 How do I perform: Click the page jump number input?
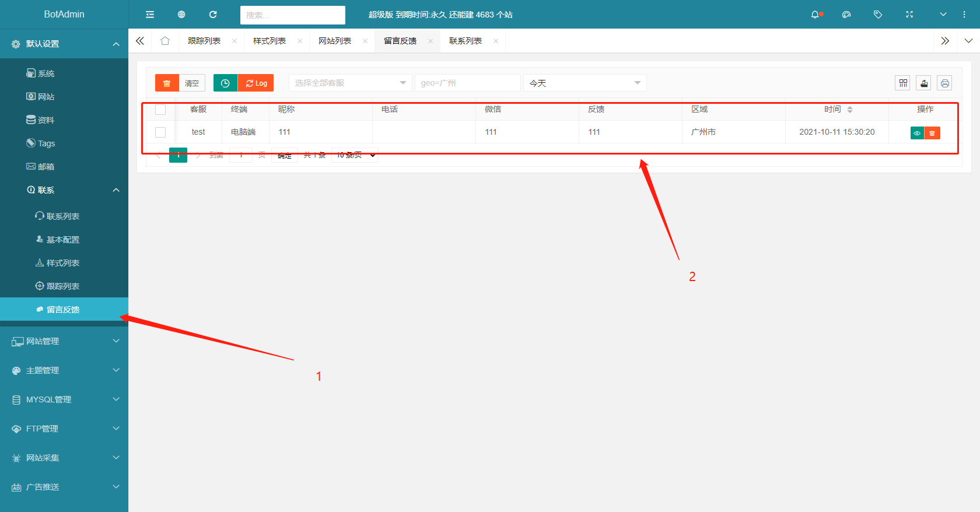pos(241,155)
